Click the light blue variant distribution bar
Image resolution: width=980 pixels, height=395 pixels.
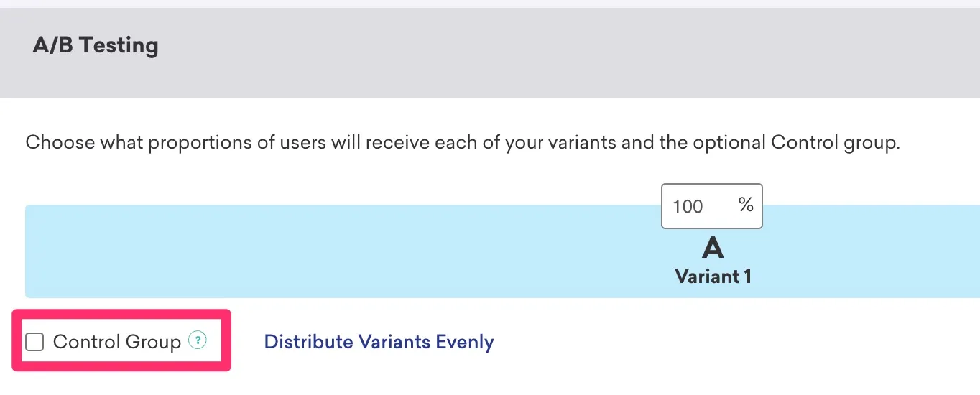[x=502, y=251]
